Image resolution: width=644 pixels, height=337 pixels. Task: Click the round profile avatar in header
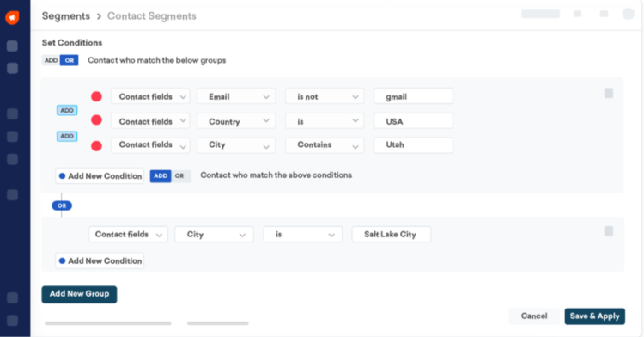pos(628,14)
